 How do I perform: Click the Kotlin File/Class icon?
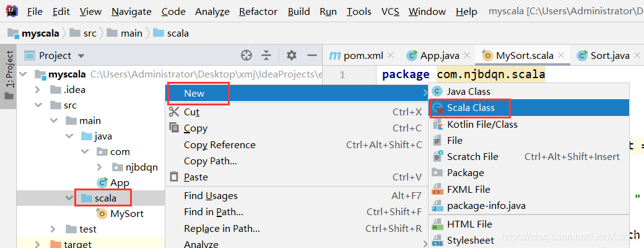pos(438,124)
